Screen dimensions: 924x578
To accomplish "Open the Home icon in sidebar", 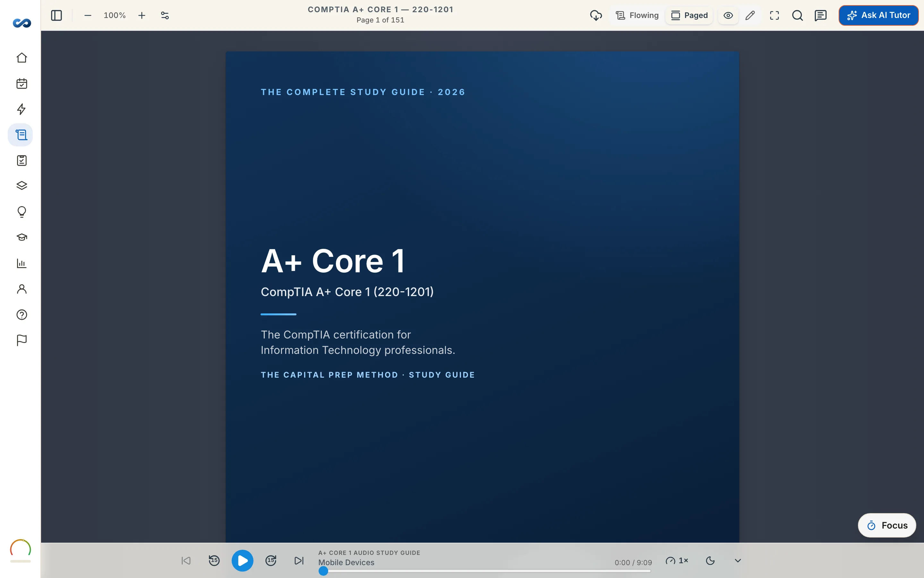I will pyautogui.click(x=22, y=58).
